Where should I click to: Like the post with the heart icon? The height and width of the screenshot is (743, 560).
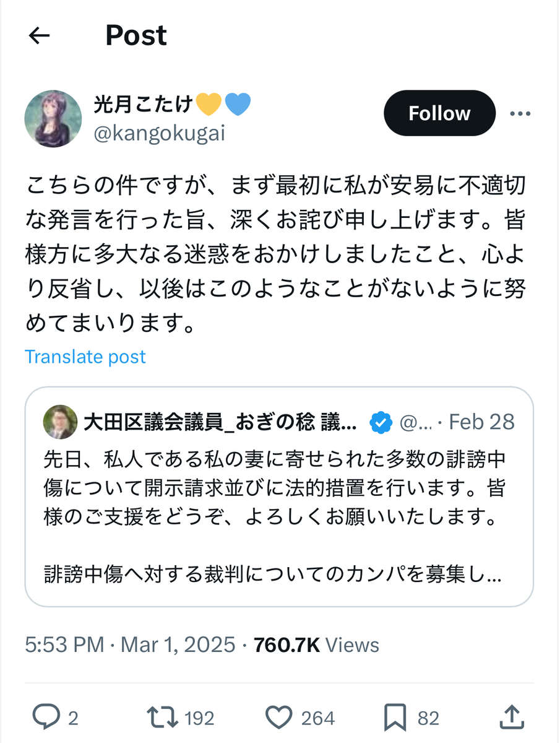coord(278,718)
